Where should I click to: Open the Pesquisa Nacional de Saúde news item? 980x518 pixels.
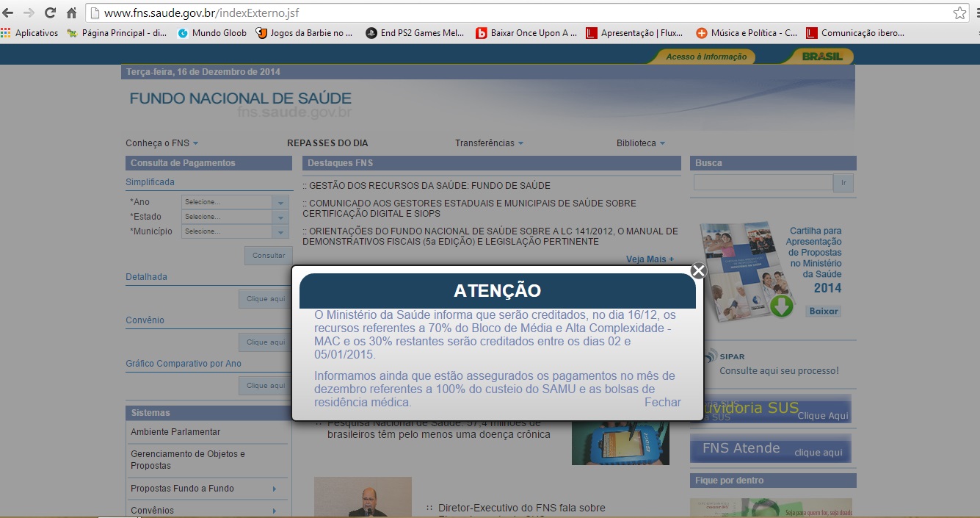(438, 428)
